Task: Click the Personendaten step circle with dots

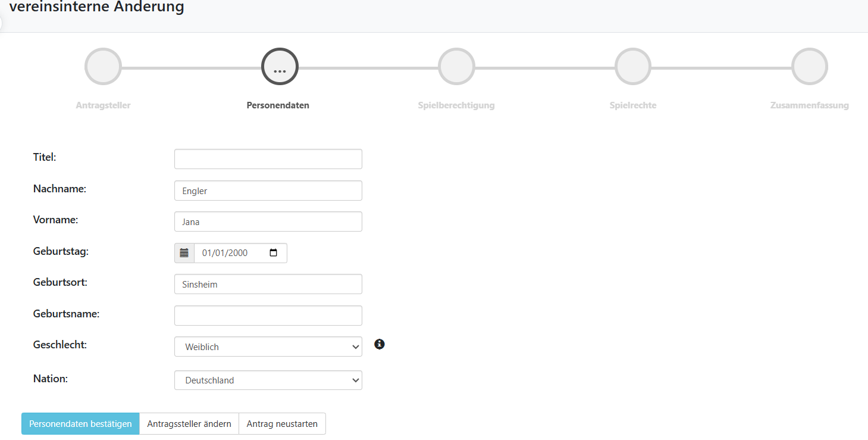Action: coord(280,67)
